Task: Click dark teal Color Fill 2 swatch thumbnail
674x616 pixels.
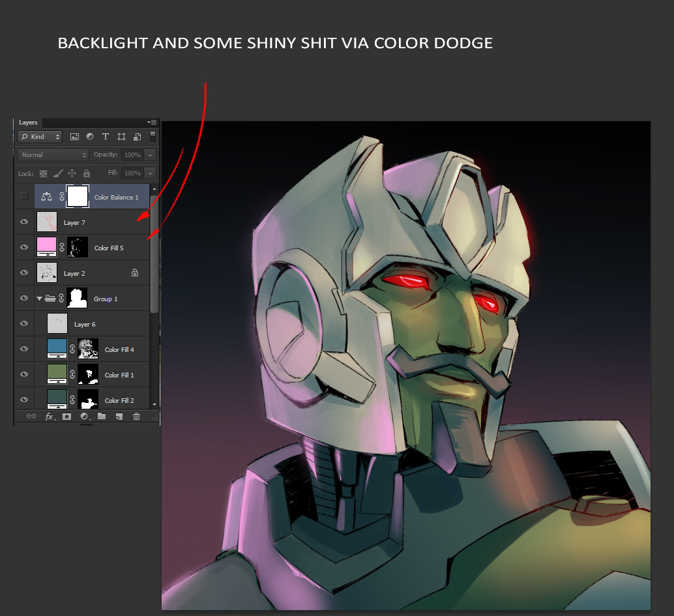Action: pyautogui.click(x=57, y=399)
